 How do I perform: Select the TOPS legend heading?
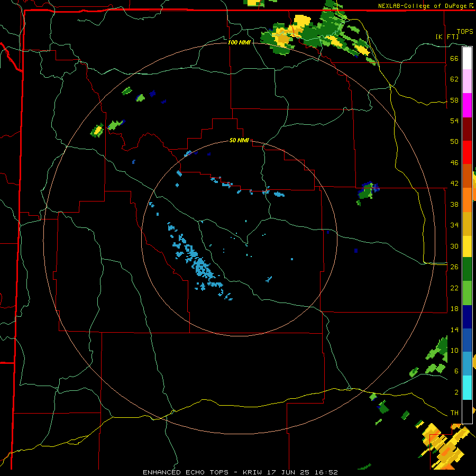pyautogui.click(x=465, y=32)
